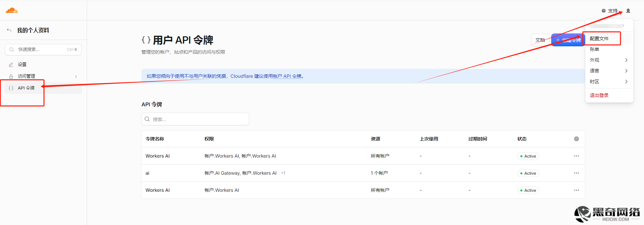
Task: Open 设置 in the sidebar
Action: coord(22,64)
